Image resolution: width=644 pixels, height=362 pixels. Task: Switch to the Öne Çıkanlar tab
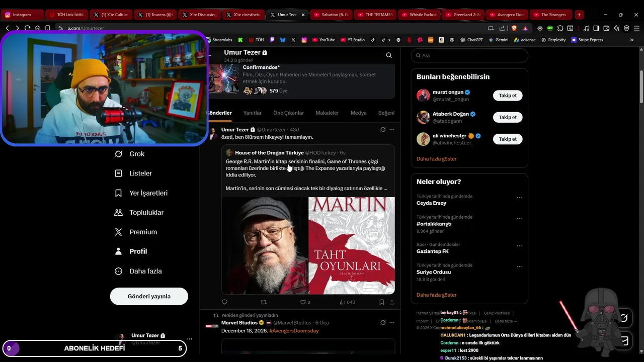click(x=288, y=113)
